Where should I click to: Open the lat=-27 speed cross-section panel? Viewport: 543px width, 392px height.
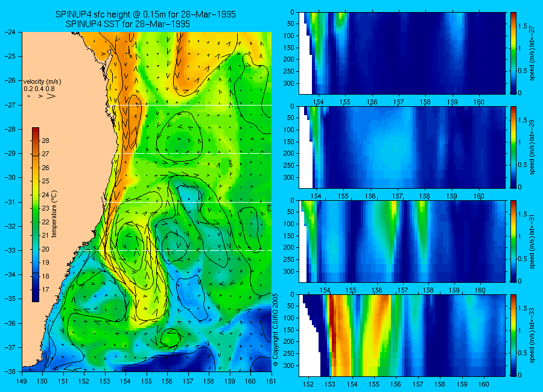coord(402,53)
